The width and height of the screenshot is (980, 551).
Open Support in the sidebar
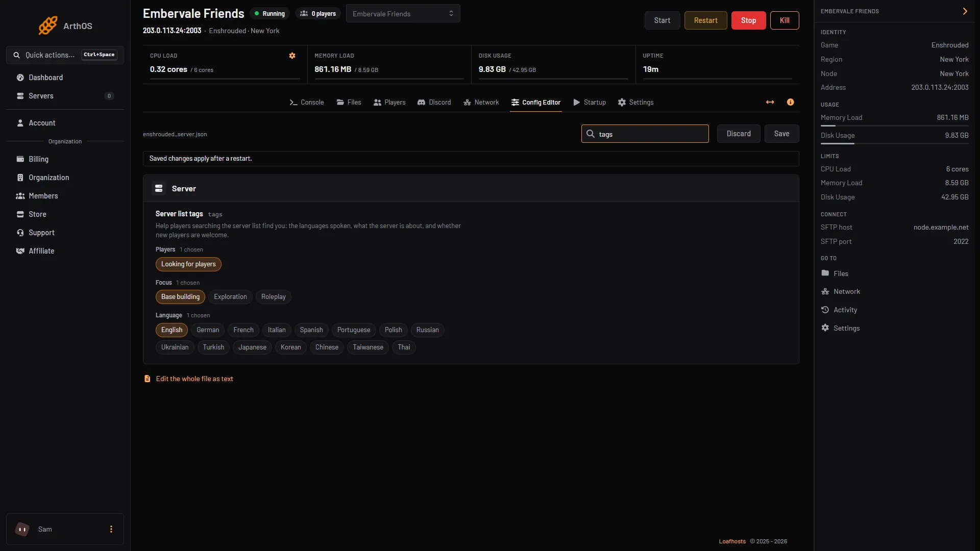[65, 233]
